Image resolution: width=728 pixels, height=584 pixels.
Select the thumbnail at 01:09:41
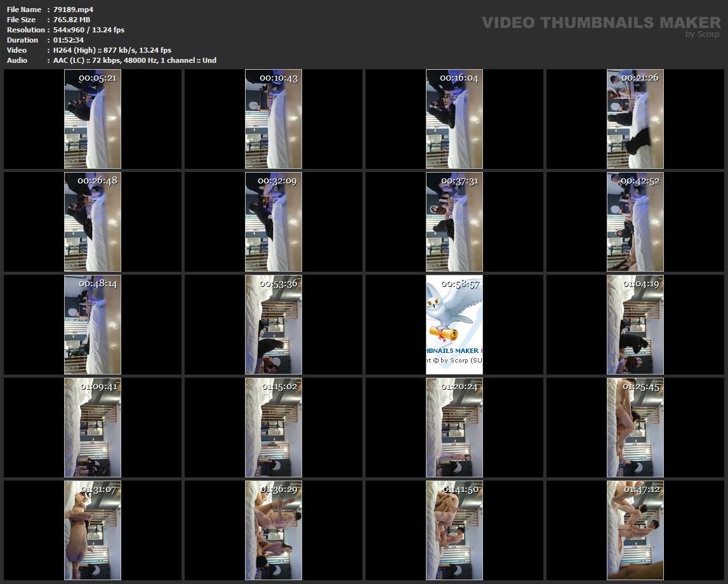point(93,428)
